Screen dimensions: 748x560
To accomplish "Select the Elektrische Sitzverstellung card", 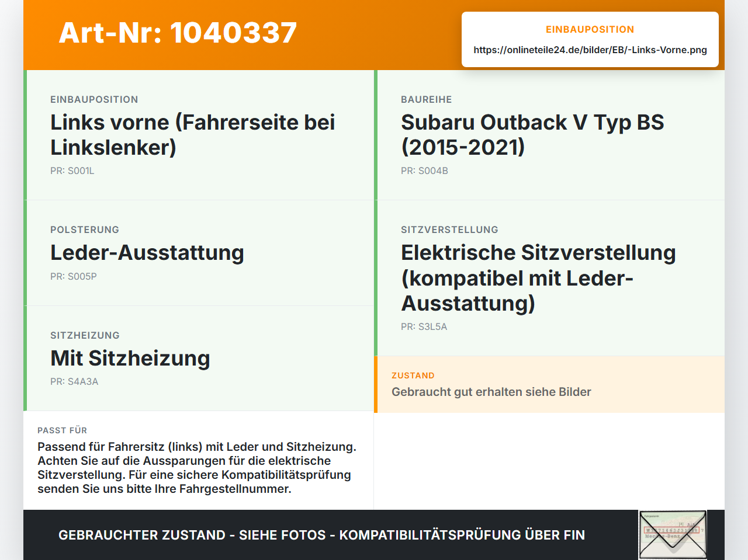I will tap(549, 278).
